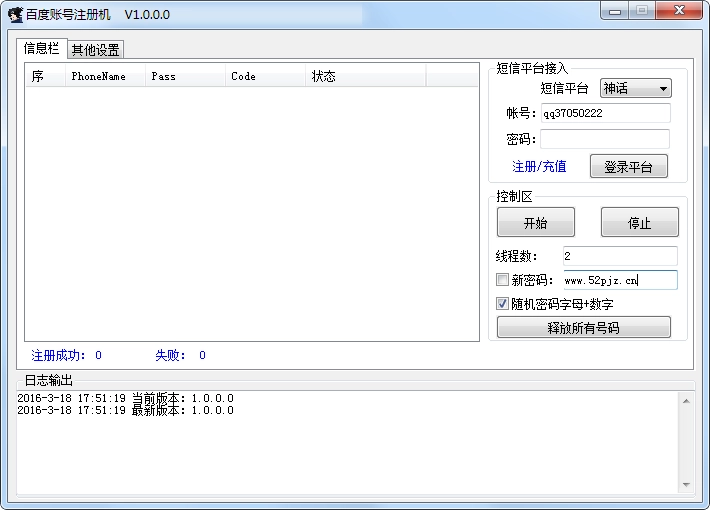Switch to the 信息栏 tab

(42, 48)
